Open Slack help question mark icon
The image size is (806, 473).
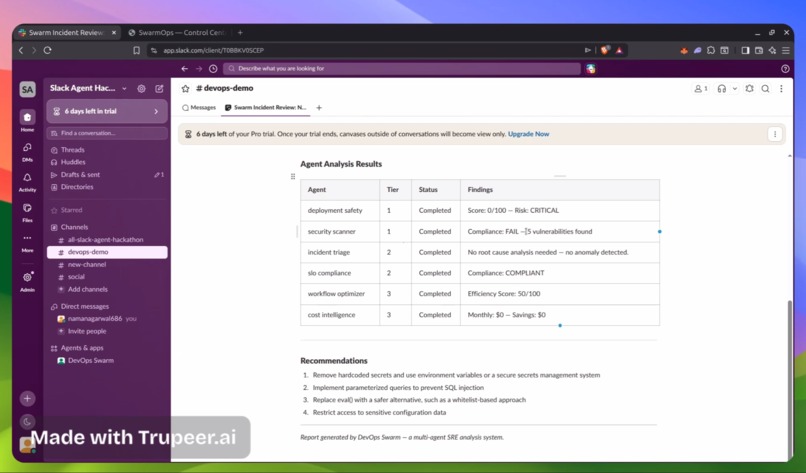pyautogui.click(x=785, y=69)
